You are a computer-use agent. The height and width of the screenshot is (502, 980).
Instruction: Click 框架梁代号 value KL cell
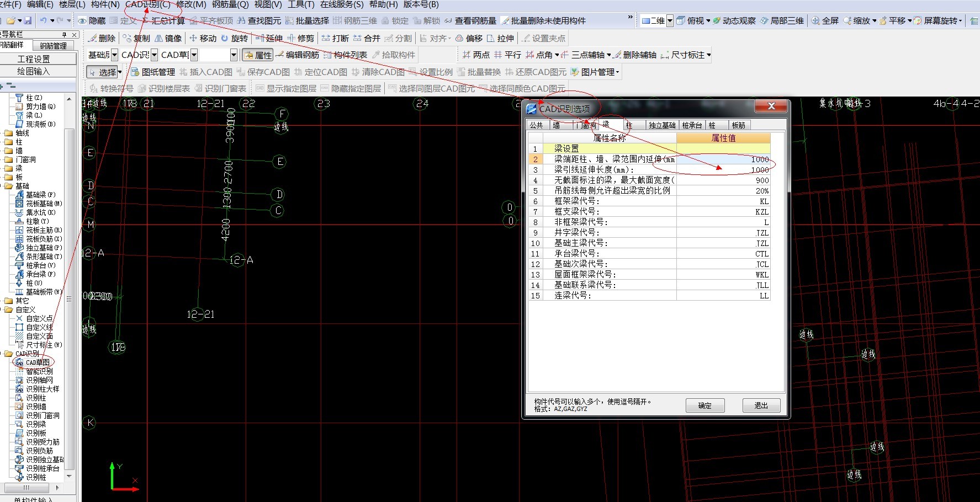(723, 201)
